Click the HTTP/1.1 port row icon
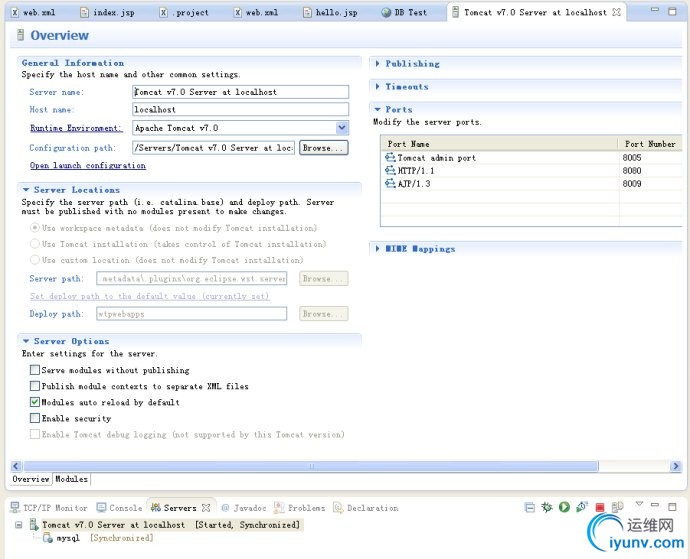The width and height of the screenshot is (690, 559). 390,170
